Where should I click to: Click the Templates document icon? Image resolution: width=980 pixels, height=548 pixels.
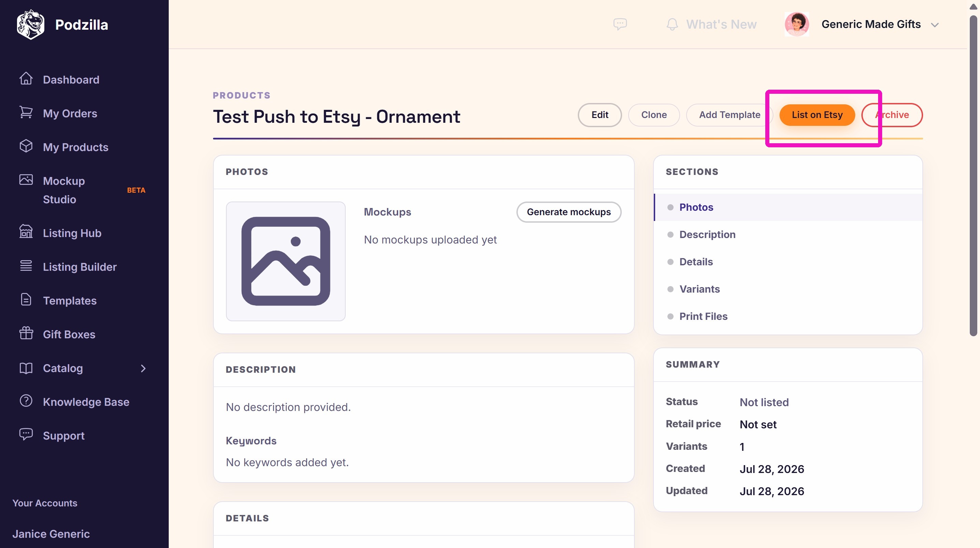(26, 300)
